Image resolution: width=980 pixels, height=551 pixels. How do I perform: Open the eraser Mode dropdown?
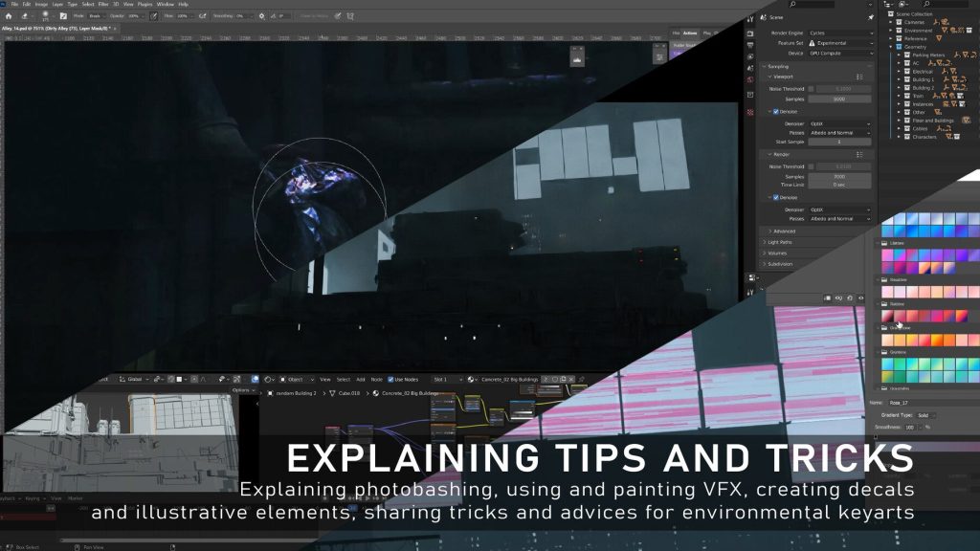point(98,16)
